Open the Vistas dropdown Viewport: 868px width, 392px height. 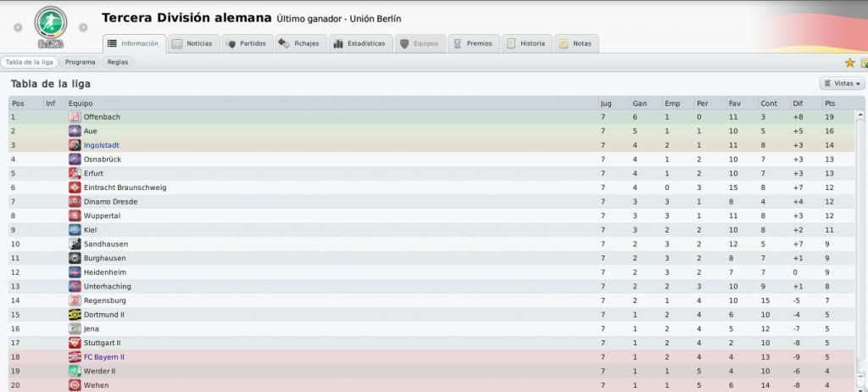[842, 83]
